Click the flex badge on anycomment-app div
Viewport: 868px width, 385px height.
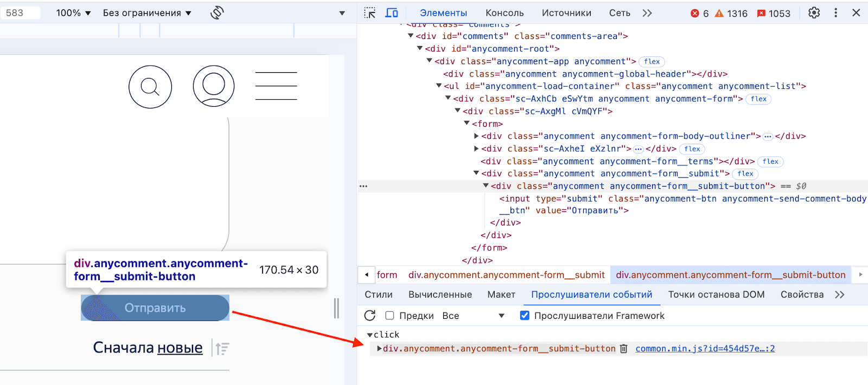[x=652, y=62]
